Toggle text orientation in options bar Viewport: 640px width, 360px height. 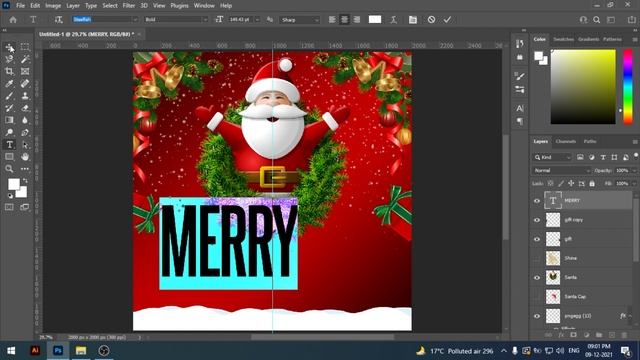58,20
